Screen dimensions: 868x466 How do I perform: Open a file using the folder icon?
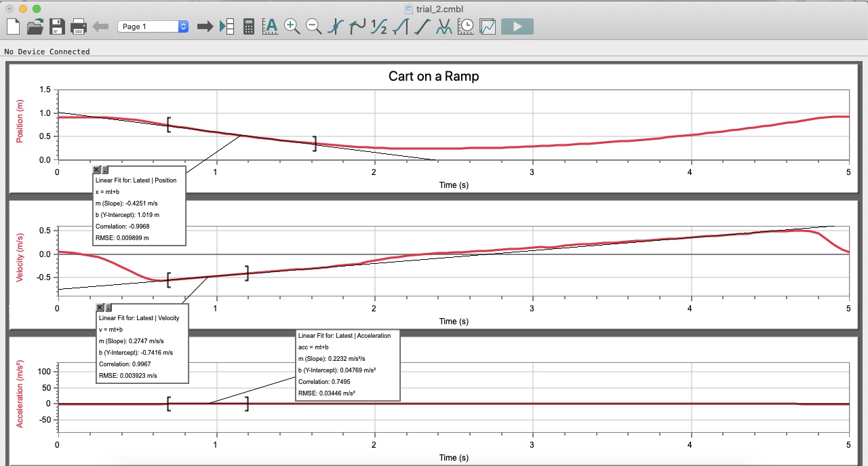35,26
